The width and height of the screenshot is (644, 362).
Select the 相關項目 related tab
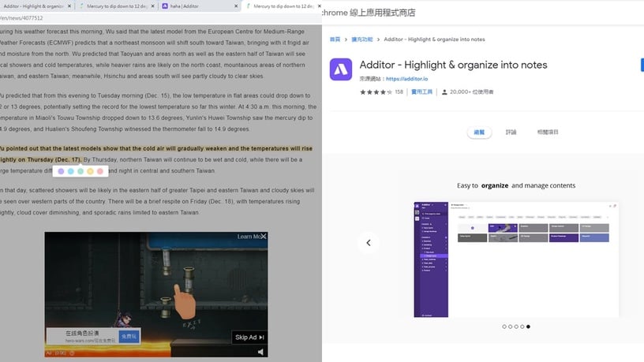coord(548,132)
